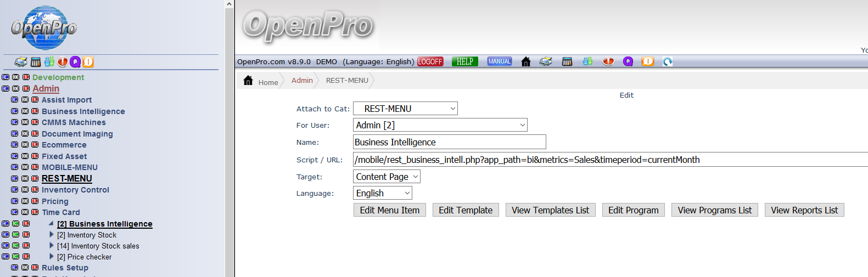Open the For User dropdown

(x=440, y=125)
